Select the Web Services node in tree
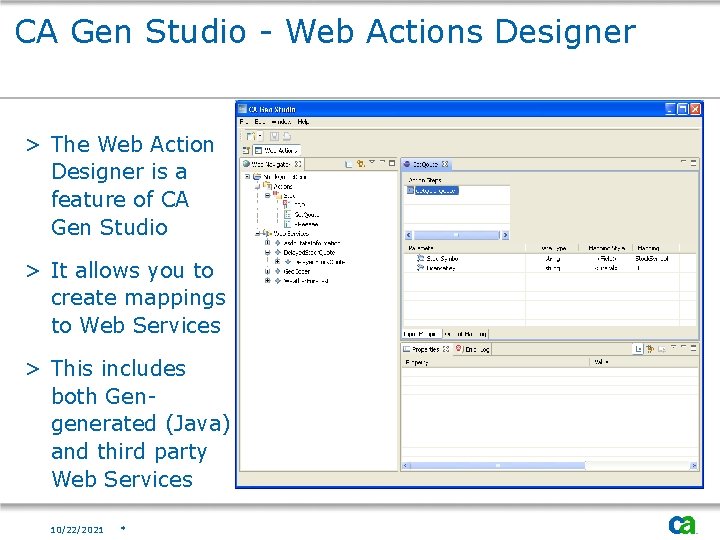This screenshot has width=720, height=540. [291, 234]
